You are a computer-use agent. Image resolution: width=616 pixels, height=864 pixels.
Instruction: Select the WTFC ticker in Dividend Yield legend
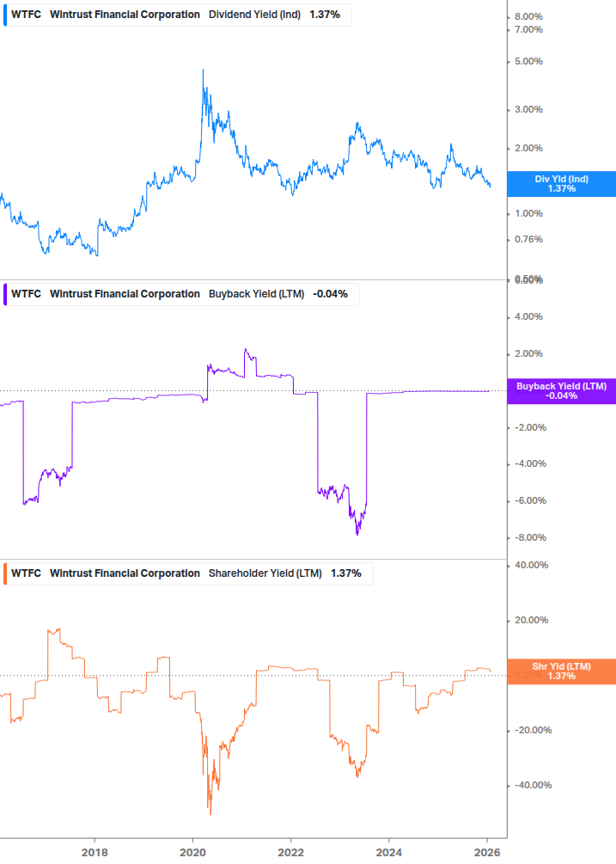tap(26, 15)
